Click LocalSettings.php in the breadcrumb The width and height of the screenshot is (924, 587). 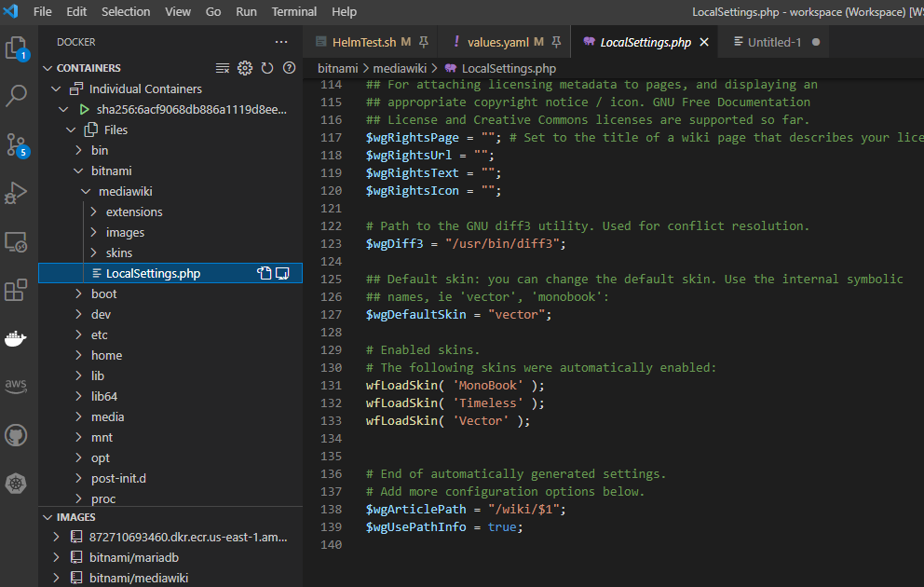(509, 68)
